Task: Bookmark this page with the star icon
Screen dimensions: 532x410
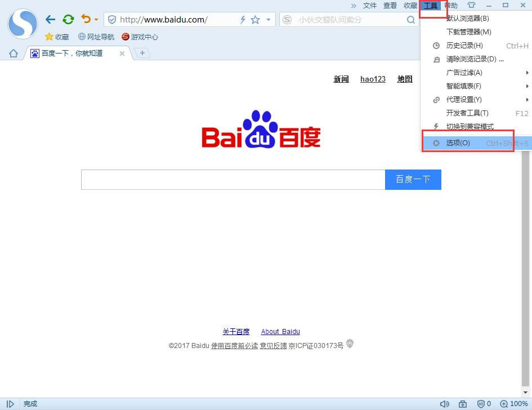Action: pos(255,20)
